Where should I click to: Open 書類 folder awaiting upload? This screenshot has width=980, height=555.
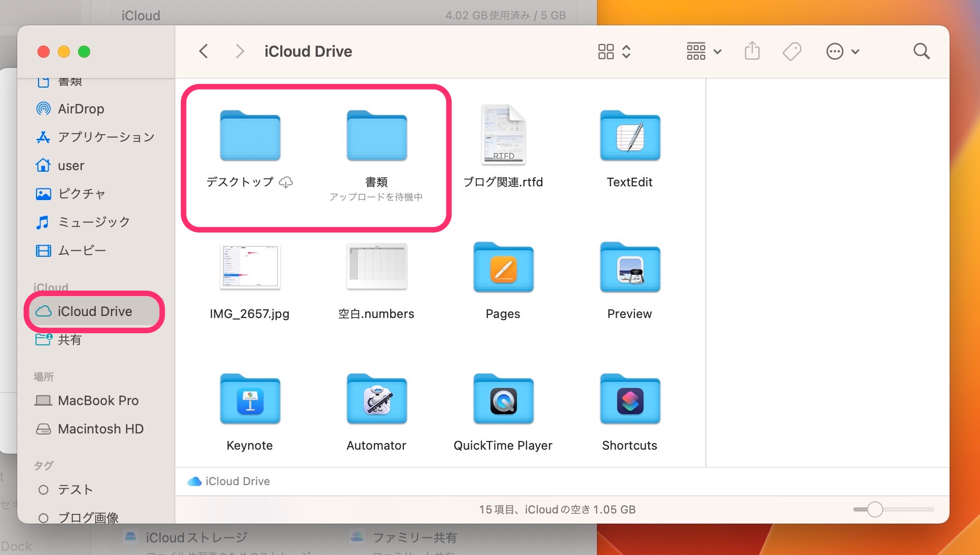coord(375,137)
